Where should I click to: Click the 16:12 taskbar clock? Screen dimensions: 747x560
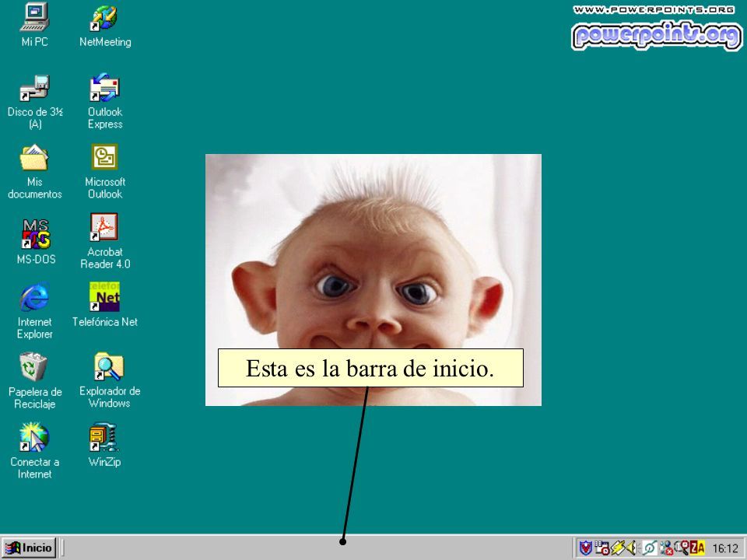click(x=725, y=548)
